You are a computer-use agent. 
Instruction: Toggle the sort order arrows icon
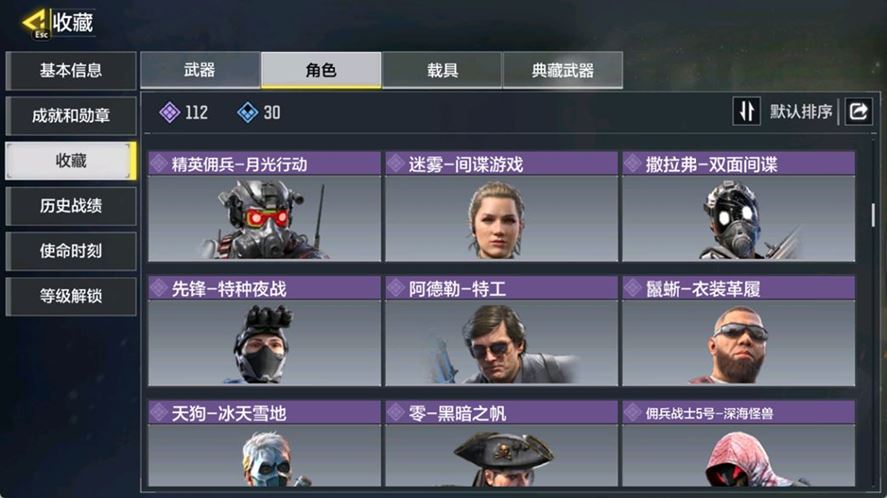point(747,111)
